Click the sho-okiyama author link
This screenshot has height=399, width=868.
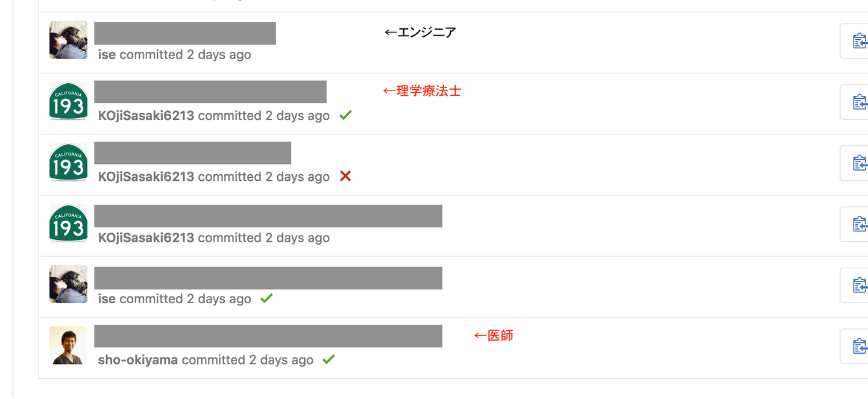pyautogui.click(x=138, y=360)
